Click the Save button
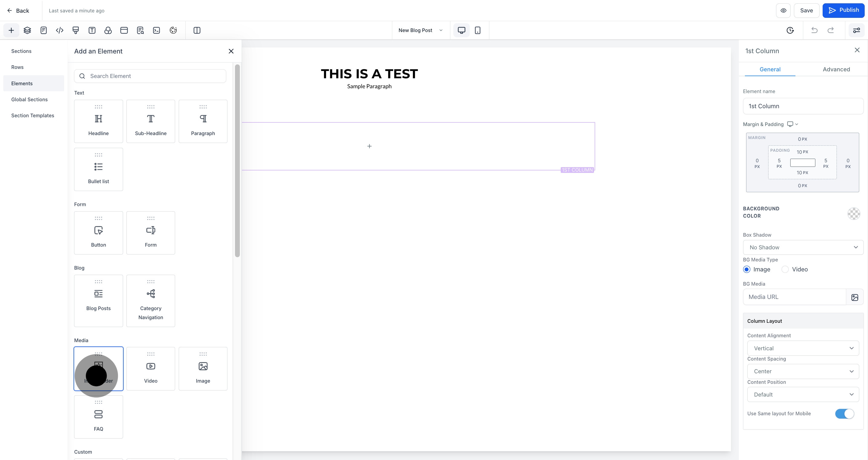The width and height of the screenshot is (868, 460). pyautogui.click(x=806, y=11)
